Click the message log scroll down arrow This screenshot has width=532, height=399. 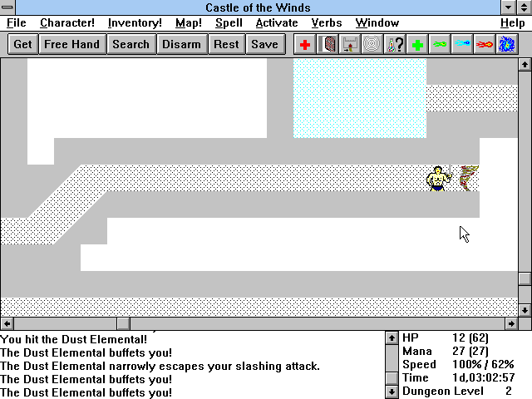392,392
